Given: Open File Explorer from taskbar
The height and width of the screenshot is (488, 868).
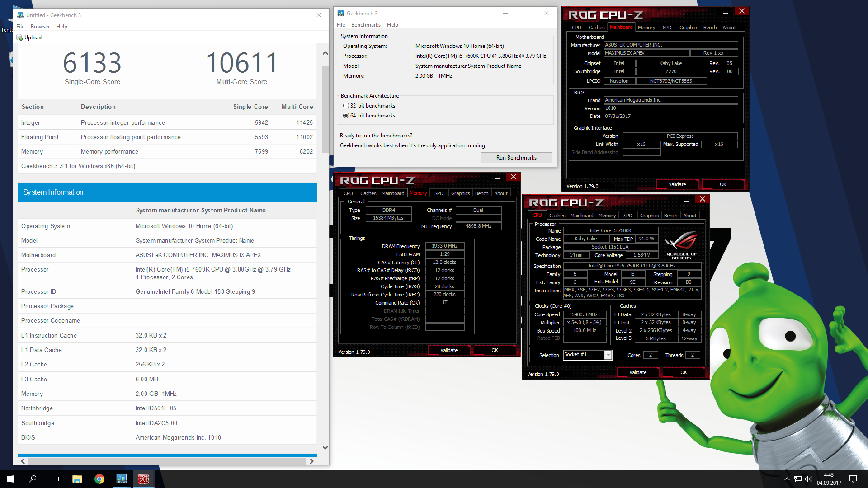Looking at the screenshot, I should [x=77, y=479].
